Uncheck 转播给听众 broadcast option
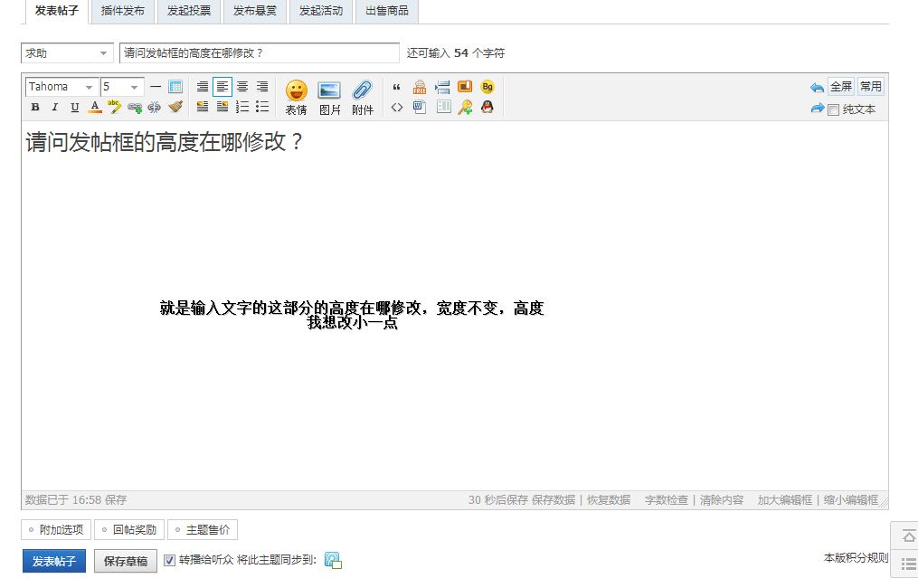This screenshot has width=918, height=588. click(169, 560)
